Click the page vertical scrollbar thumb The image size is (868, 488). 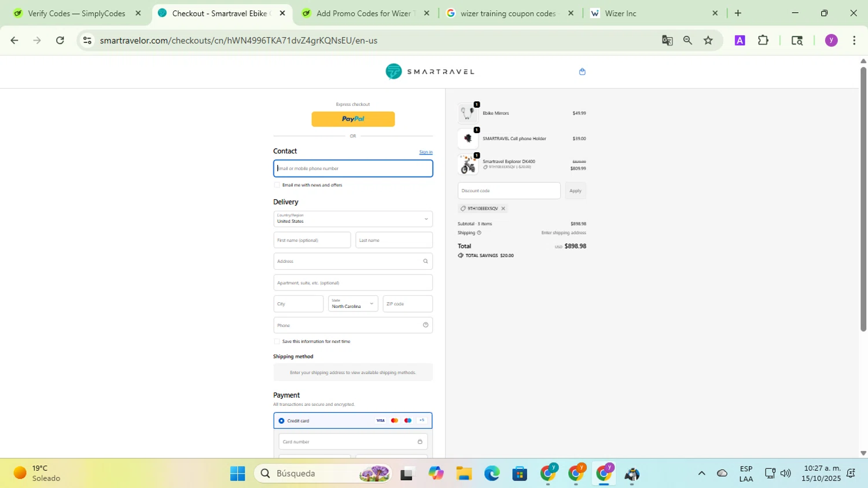[863, 199]
